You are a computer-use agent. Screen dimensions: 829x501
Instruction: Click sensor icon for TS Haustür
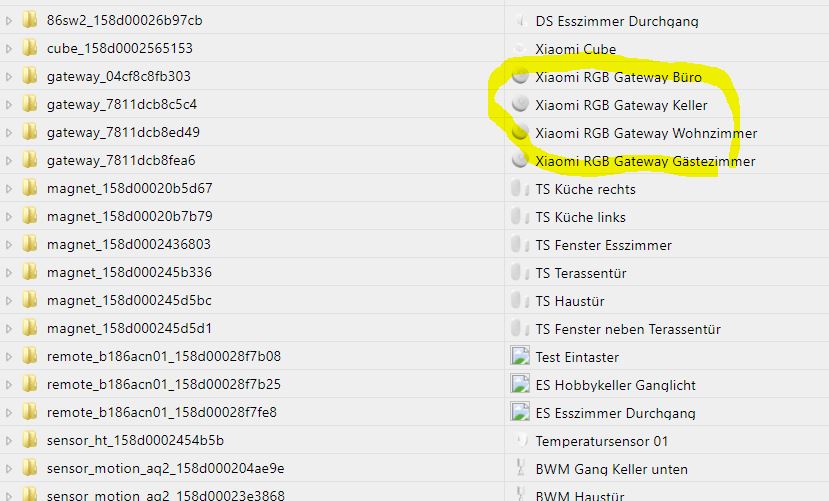520,301
